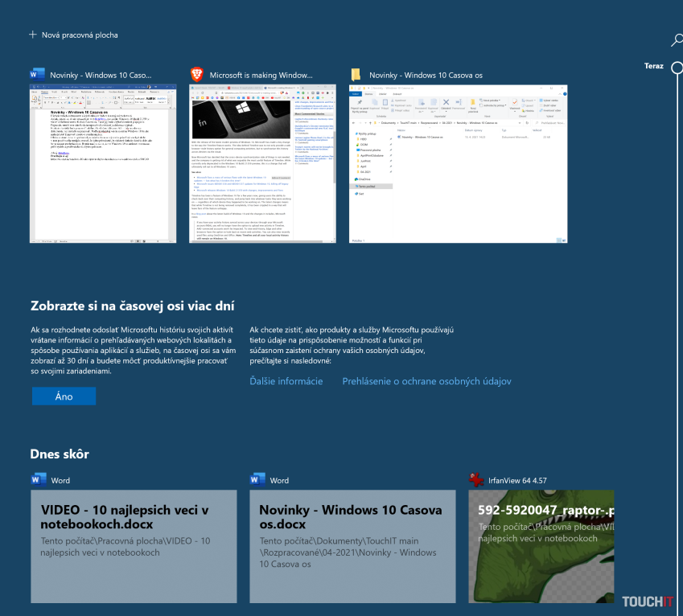Switch to the Brave browser window preview
Image resolution: width=683 pixels, height=616 pixels.
tap(262, 164)
